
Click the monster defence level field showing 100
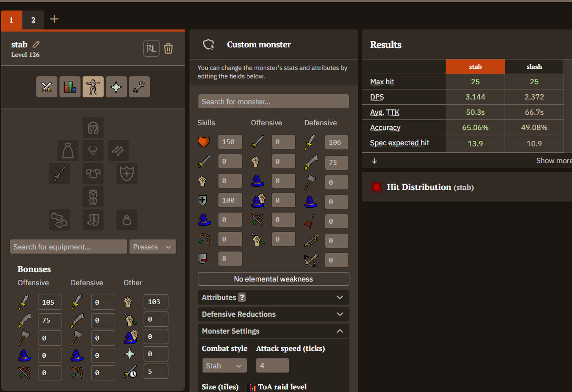[230, 200]
